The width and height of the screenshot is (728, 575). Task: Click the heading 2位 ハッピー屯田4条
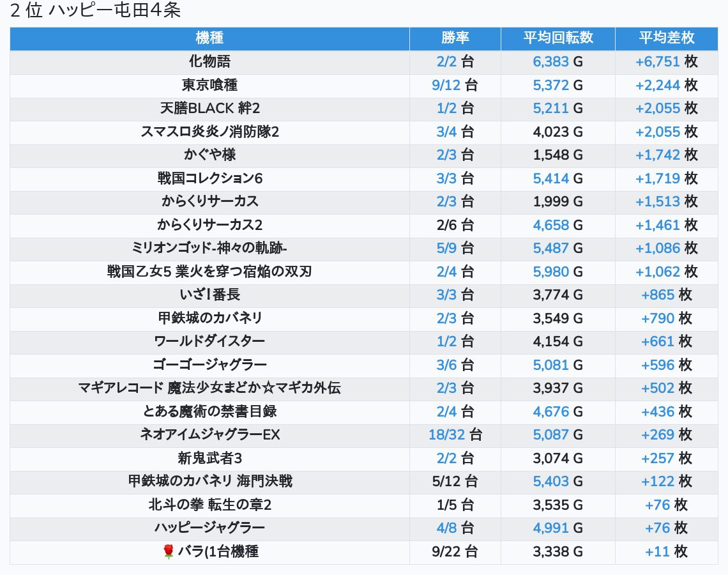[95, 10]
